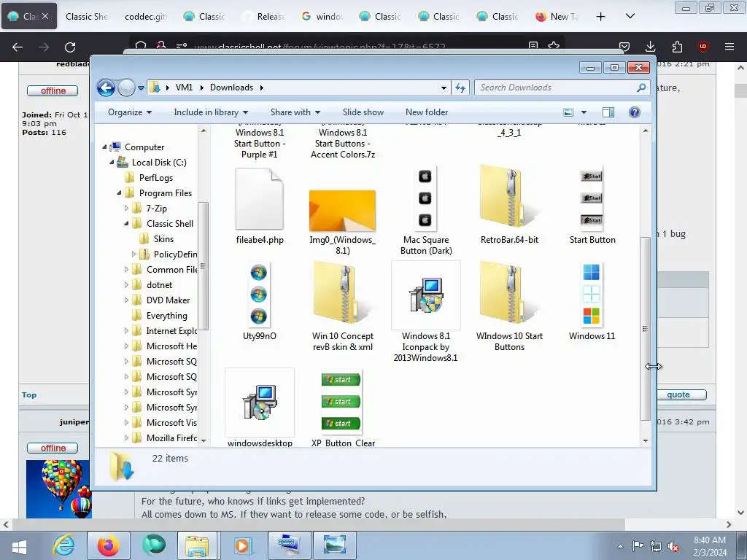Open the uBlock Origin extension icon
The image size is (747, 560).
point(703,47)
